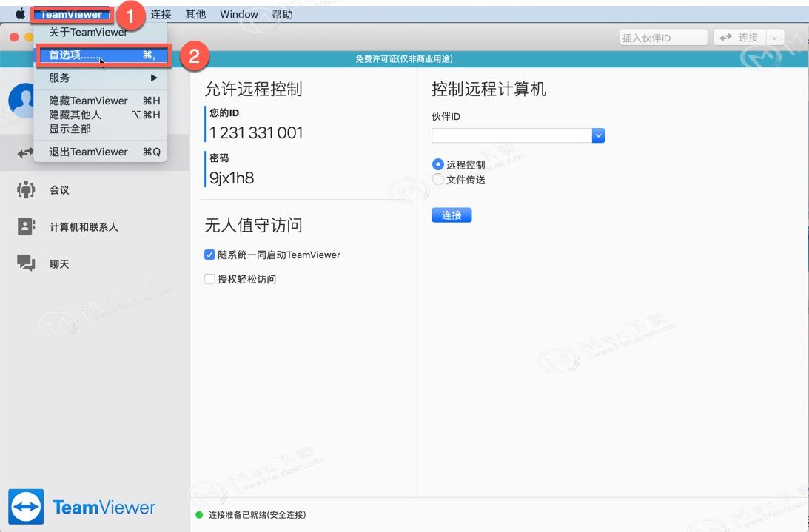Click the 会议 meeting icon
The image size is (809, 532).
26,189
